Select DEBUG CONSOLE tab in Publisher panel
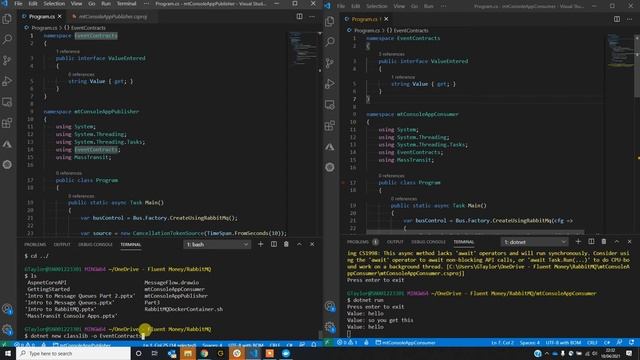 coord(95,244)
